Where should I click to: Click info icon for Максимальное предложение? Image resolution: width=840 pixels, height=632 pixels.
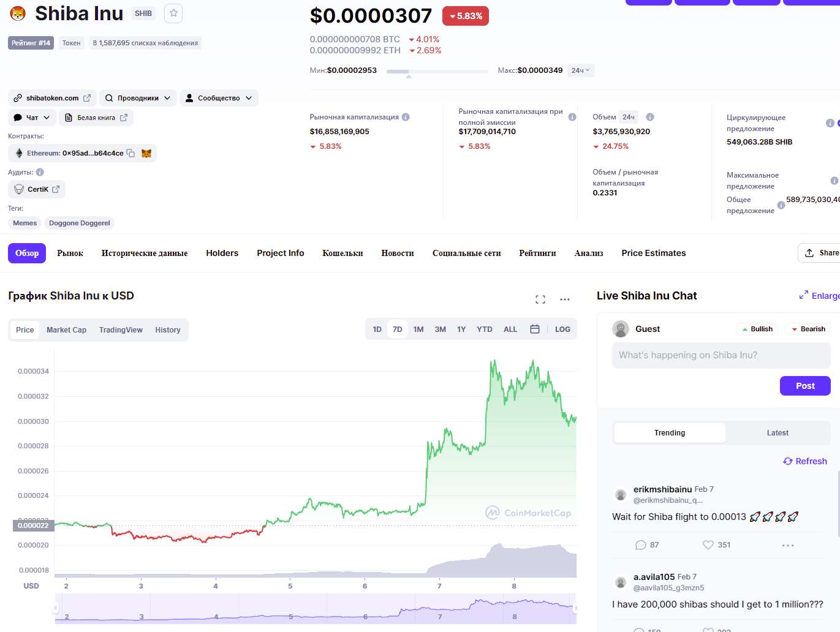click(834, 181)
